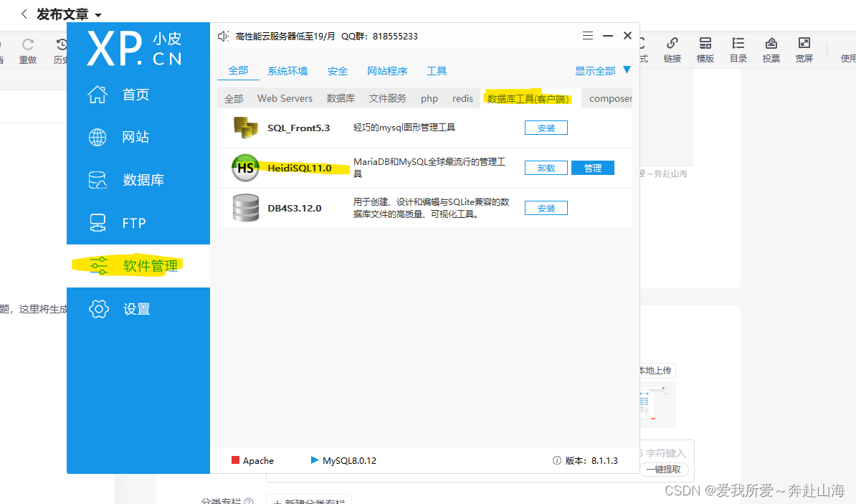The image size is (856, 504).
Task: Click 安装 for SQL_Front5.3
Action: pos(546,128)
